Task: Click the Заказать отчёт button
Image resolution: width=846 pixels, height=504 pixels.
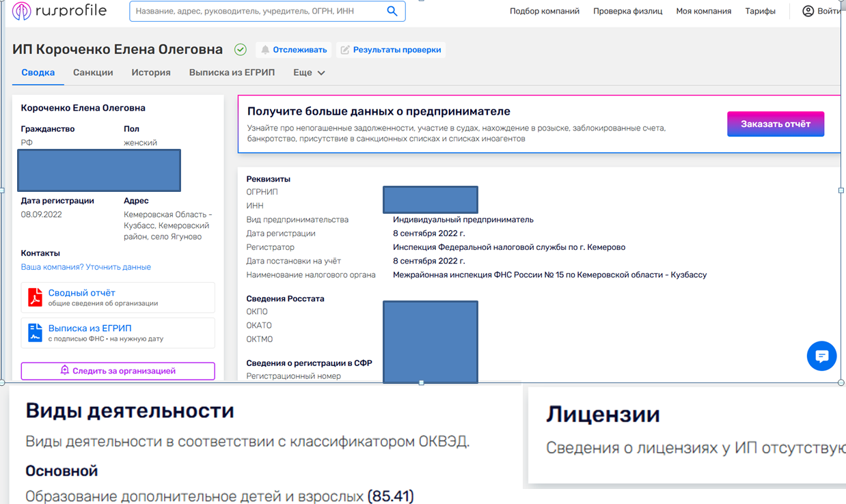Action: coord(776,124)
